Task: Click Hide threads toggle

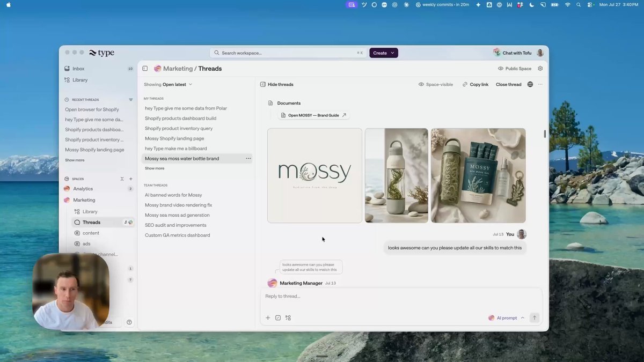Action: pos(277,84)
